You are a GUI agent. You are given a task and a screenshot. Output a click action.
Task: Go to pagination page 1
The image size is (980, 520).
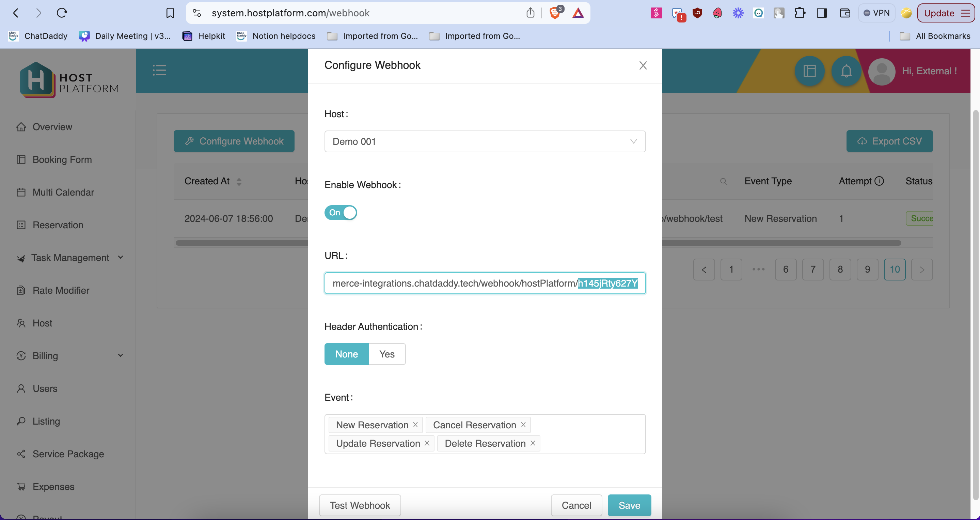731,270
